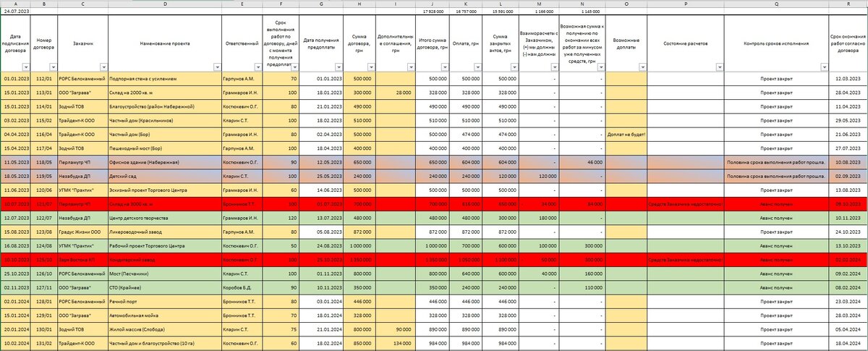Open filter dropdown for Состояние расчетов column
This screenshot has width=868, height=351.
click(x=720, y=67)
